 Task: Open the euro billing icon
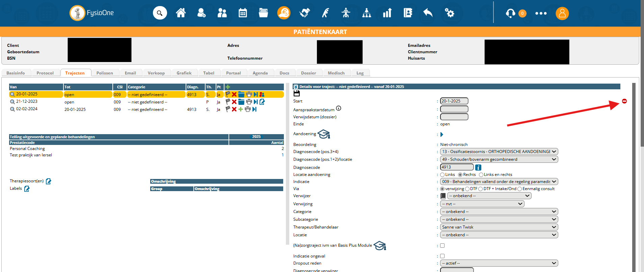tap(284, 13)
